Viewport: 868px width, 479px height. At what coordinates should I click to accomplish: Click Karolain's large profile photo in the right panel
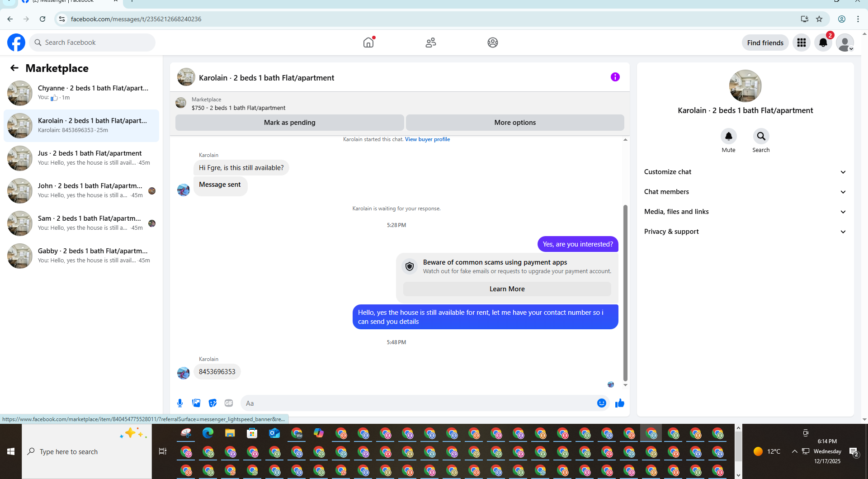745,86
